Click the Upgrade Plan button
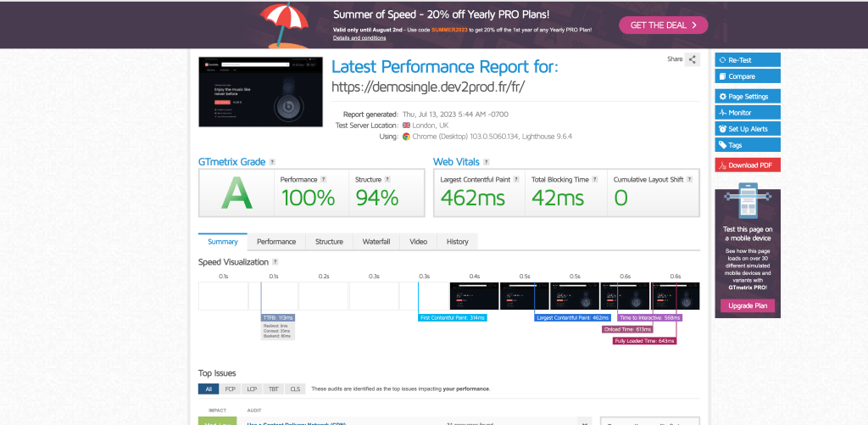This screenshot has height=425, width=868. 748,306
